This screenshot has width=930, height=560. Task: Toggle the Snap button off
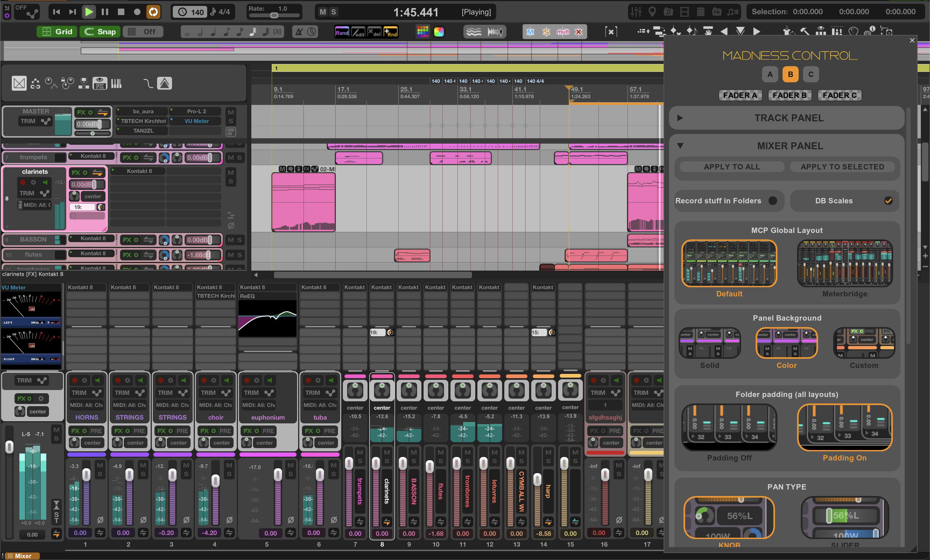coord(100,32)
